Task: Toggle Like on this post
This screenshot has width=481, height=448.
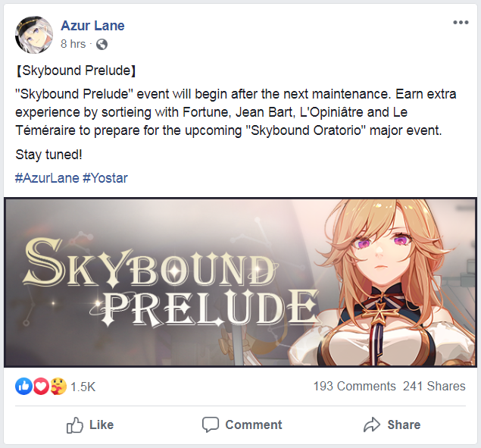Action: (x=90, y=425)
